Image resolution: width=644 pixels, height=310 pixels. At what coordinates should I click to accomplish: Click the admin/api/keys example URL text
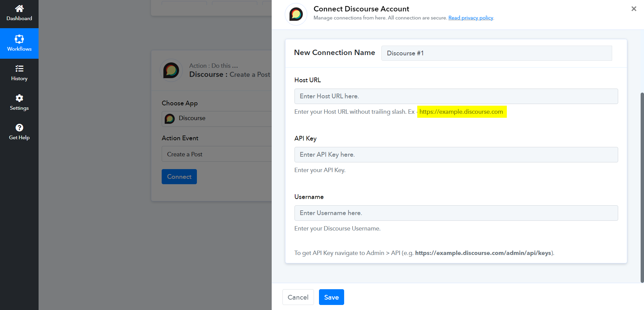[x=483, y=253]
